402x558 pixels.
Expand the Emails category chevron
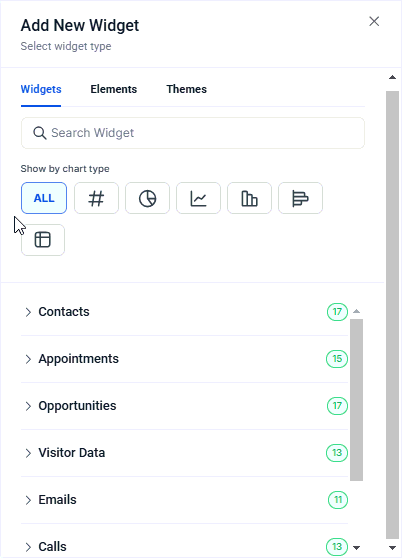coord(28,500)
